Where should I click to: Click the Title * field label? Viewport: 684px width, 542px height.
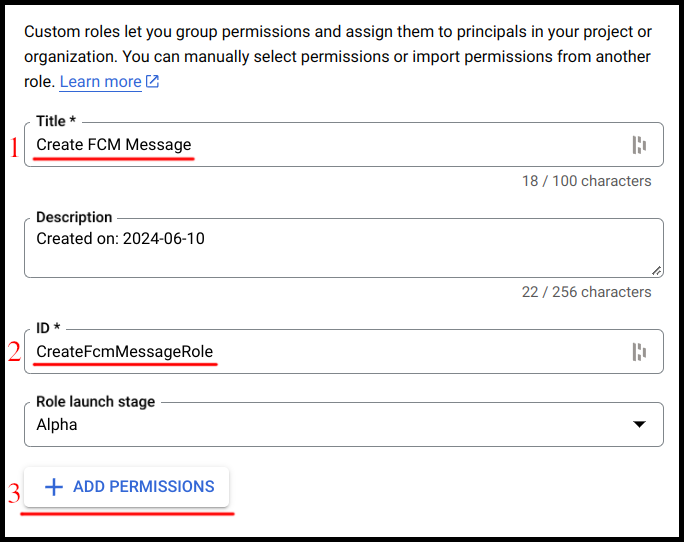(56, 121)
